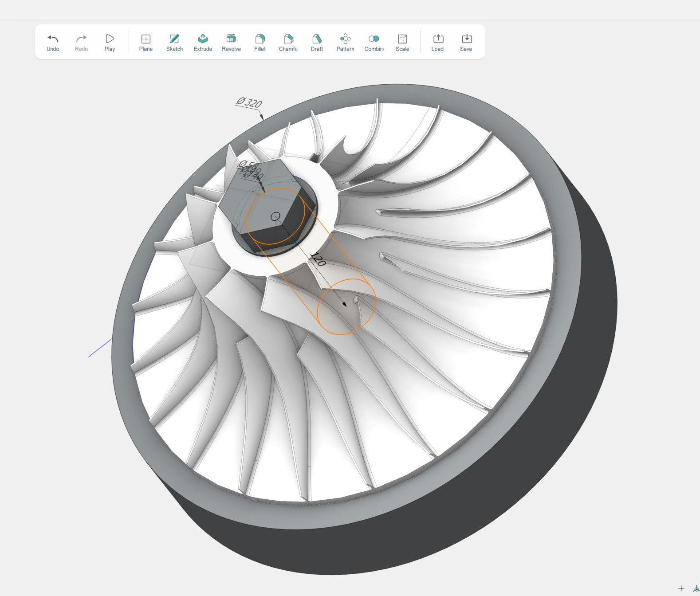700x596 pixels.
Task: Choose the Scale tool
Action: (x=402, y=43)
